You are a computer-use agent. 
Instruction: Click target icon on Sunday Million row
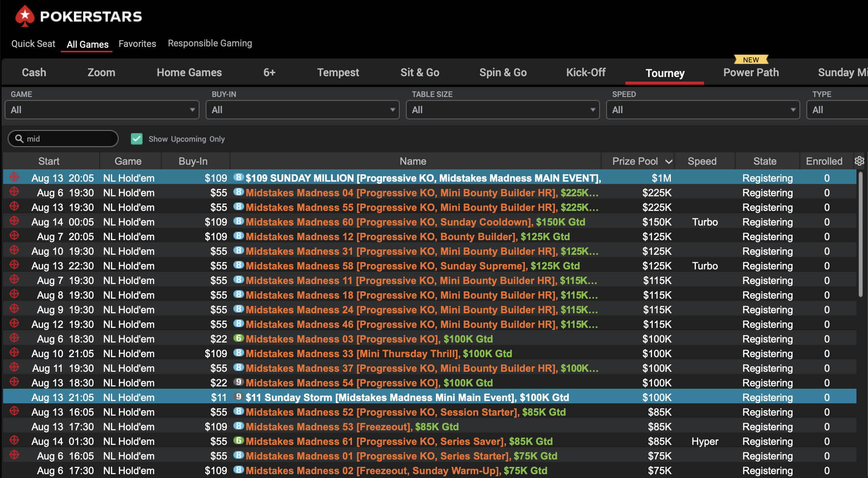[14, 177]
